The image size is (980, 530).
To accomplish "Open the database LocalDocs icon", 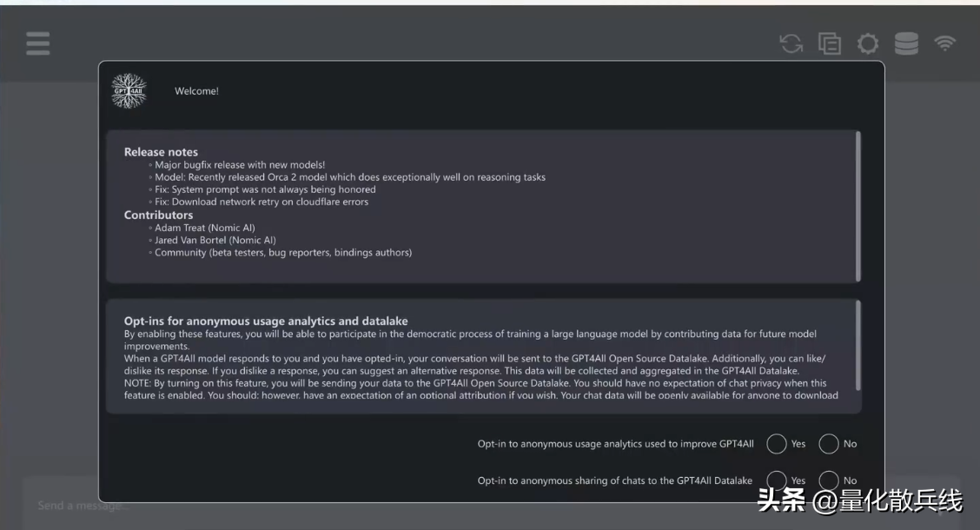I will coord(906,43).
